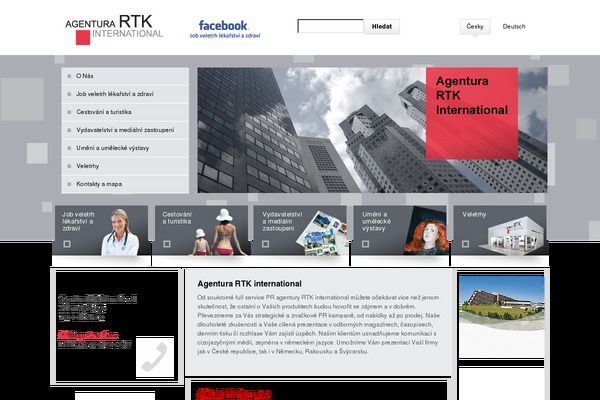The height and width of the screenshot is (400, 600).
Task: Select Cestování a turistika in side menu
Action: coord(125,112)
